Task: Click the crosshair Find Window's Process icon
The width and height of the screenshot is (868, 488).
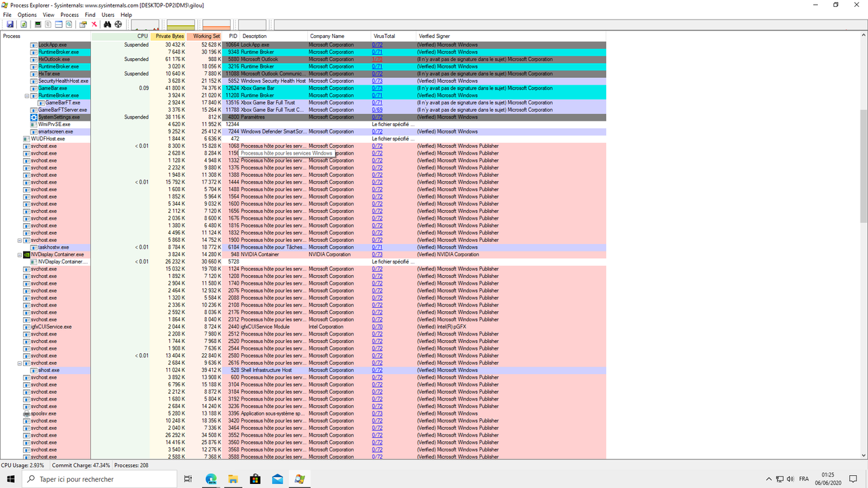Action: [x=118, y=24]
